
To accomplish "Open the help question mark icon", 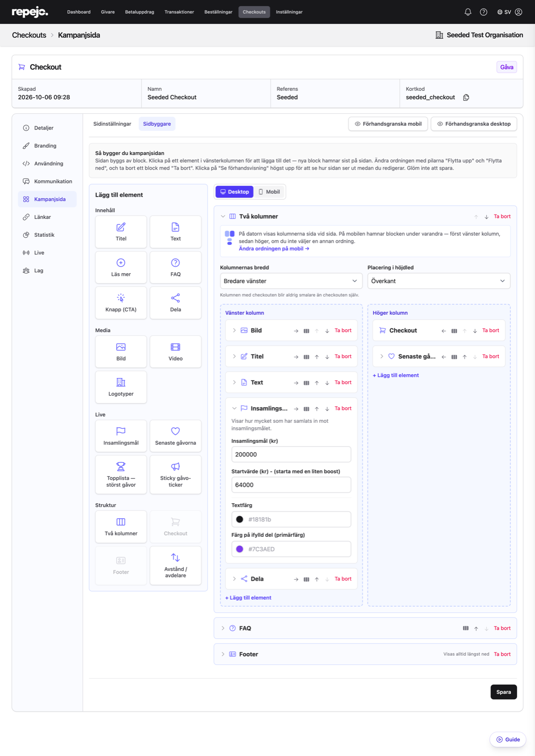I will (483, 12).
